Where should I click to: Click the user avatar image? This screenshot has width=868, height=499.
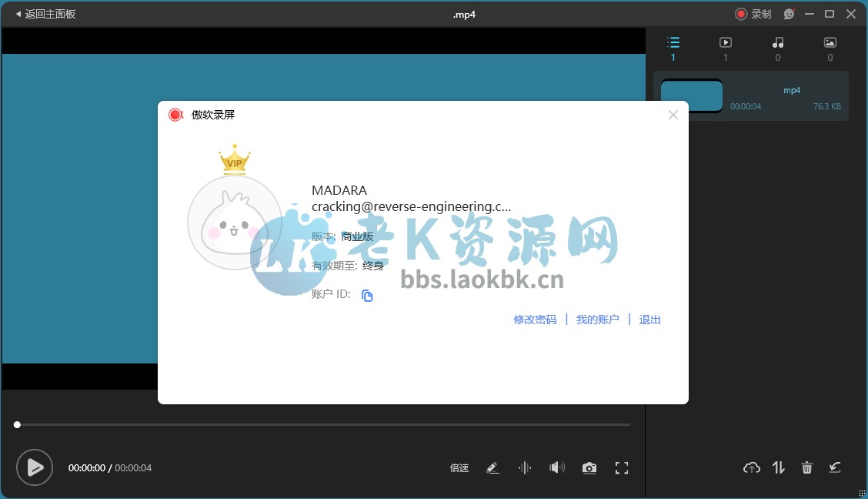pos(234,223)
